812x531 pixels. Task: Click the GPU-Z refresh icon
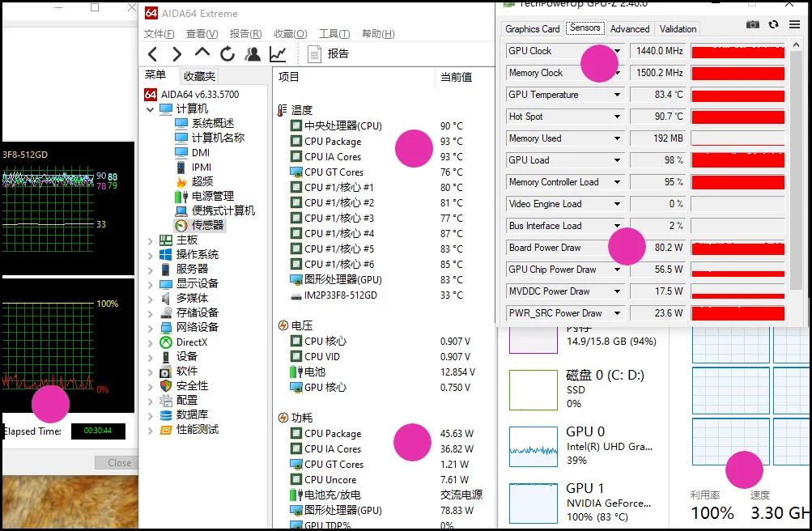pos(773,25)
